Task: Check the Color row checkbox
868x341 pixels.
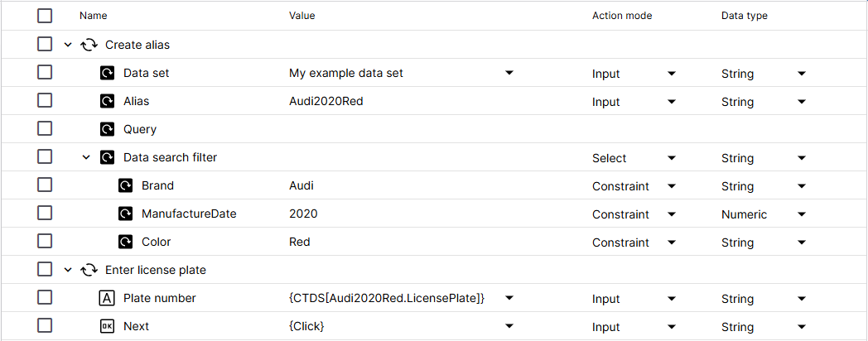Action: [x=45, y=242]
